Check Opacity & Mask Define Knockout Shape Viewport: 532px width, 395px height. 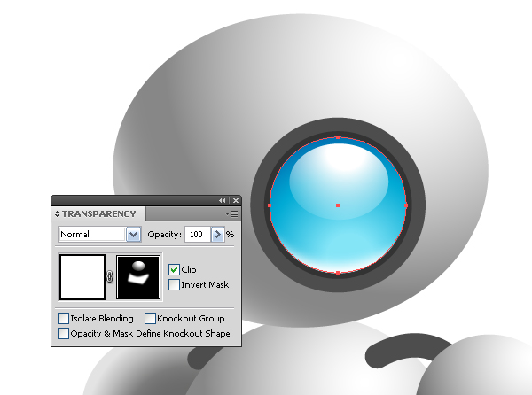point(63,333)
